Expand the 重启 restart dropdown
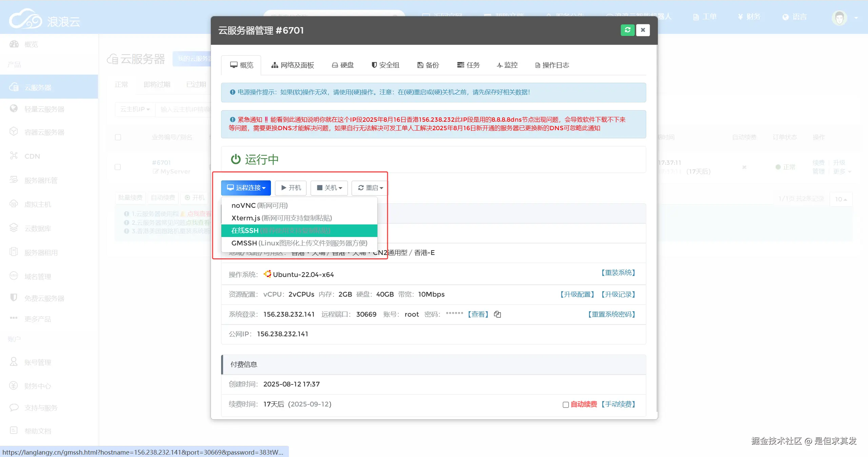Viewport: 868px width, 457px height. [x=370, y=188]
